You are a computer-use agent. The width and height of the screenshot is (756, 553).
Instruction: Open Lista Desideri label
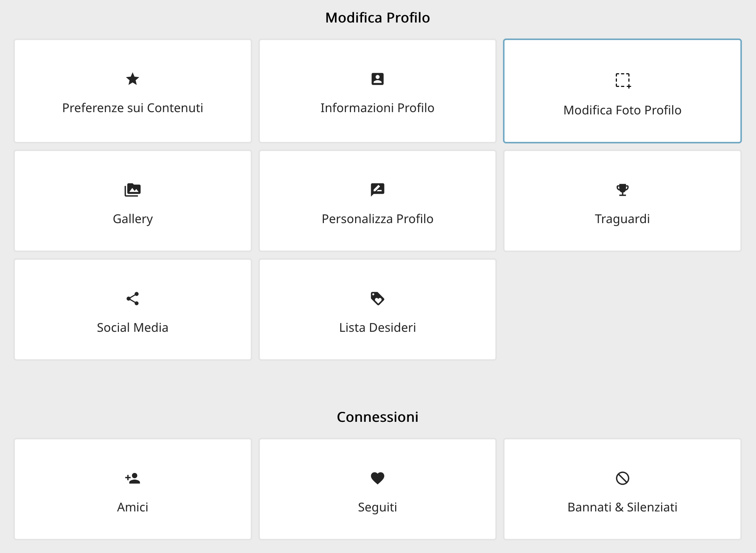[x=378, y=328]
